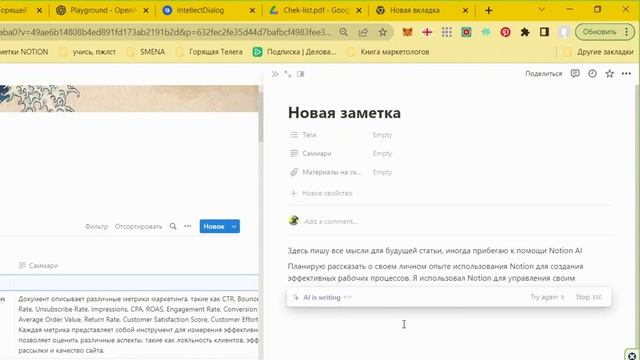Open the Фильтр database filter

pyautogui.click(x=97, y=227)
